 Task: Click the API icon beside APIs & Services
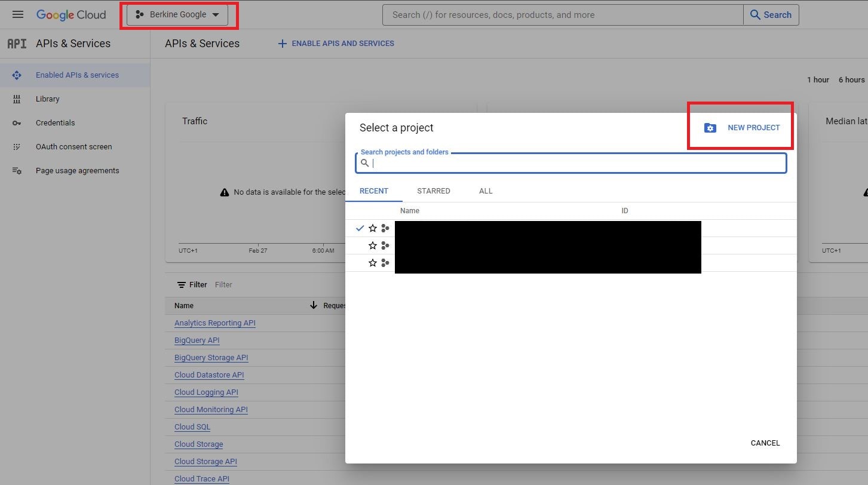(17, 44)
